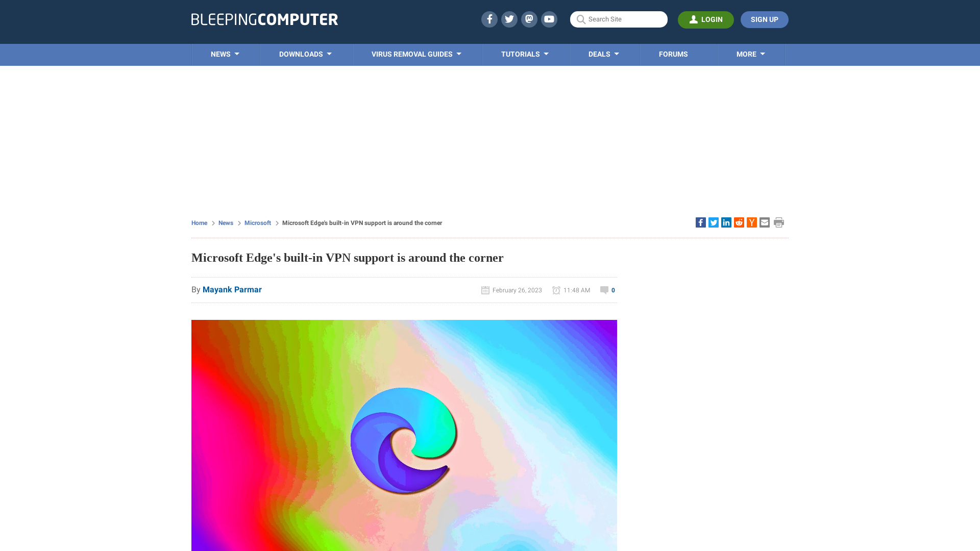
Task: Click on author link Mayank Parmar
Action: point(232,289)
